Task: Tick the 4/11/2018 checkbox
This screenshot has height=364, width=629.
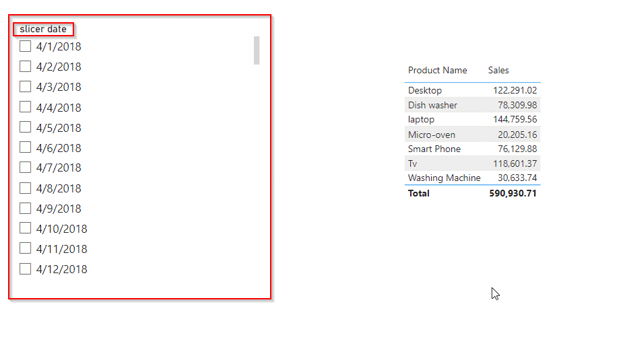Action: tap(26, 248)
